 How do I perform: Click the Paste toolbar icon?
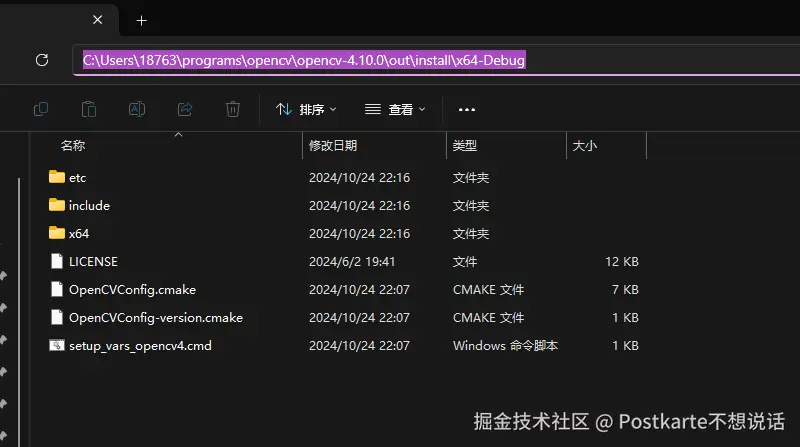pyautogui.click(x=89, y=109)
